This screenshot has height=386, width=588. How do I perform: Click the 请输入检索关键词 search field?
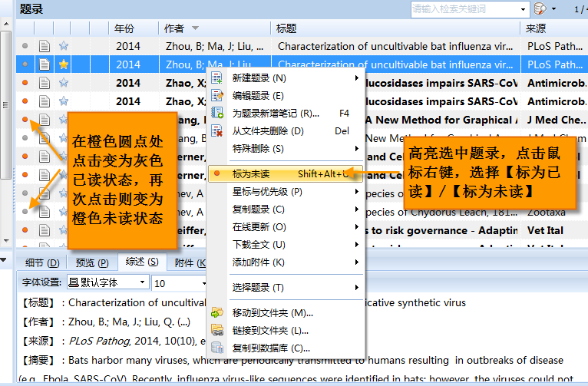coord(465,9)
